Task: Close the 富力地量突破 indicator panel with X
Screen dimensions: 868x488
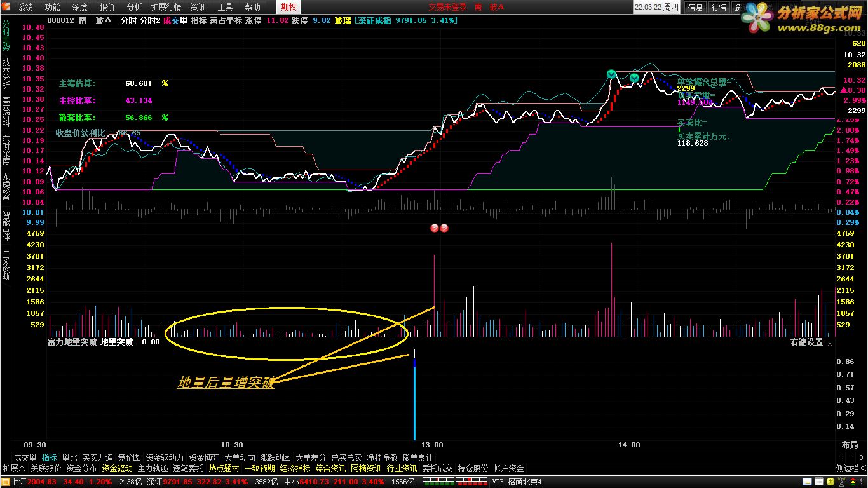Action: [830, 343]
